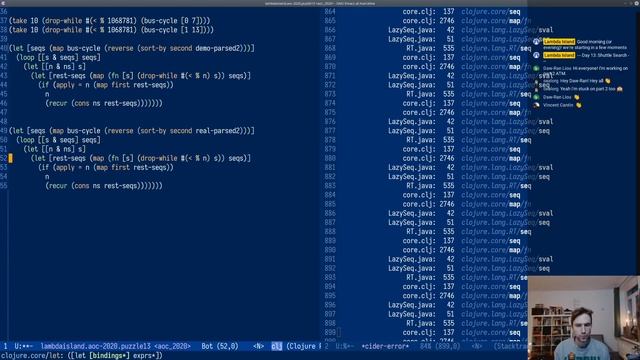
Task: Click '(let [[n & ns] s]' on line 51
Action: coord(55,149)
